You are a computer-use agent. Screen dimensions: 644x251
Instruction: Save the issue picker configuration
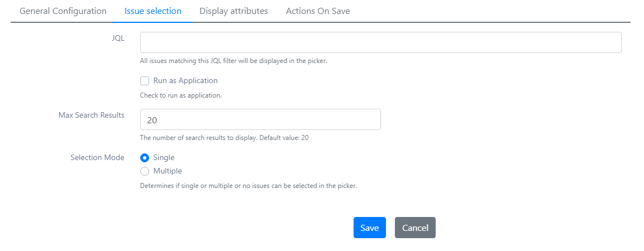pos(370,228)
